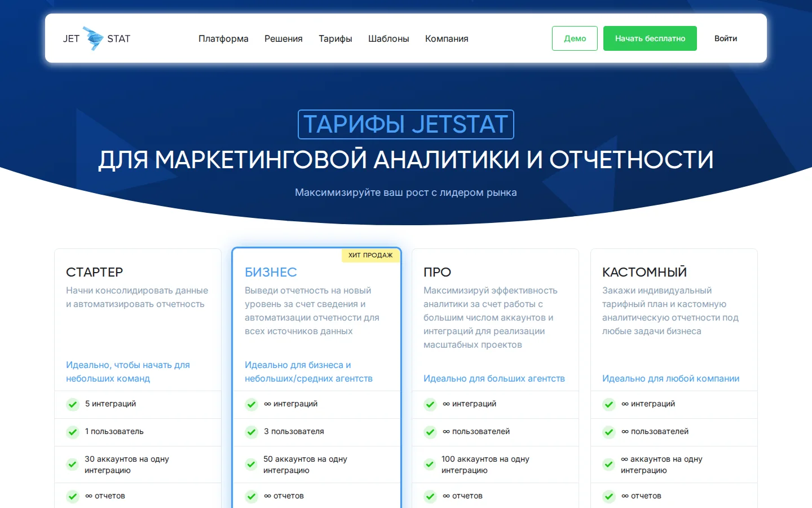Image resolution: width=812 pixels, height=508 pixels.
Task: Open the Шаблоны menu item
Action: pyautogui.click(x=389, y=38)
